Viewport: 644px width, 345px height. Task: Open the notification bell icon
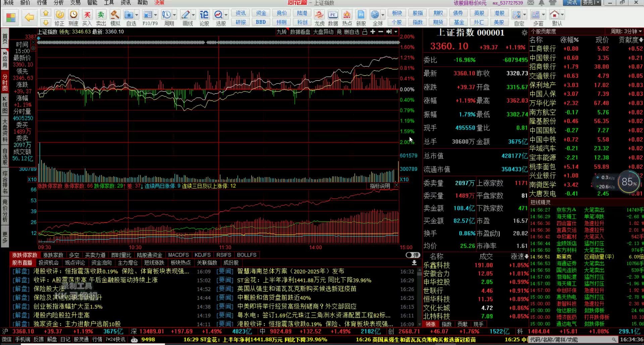coord(541,3)
